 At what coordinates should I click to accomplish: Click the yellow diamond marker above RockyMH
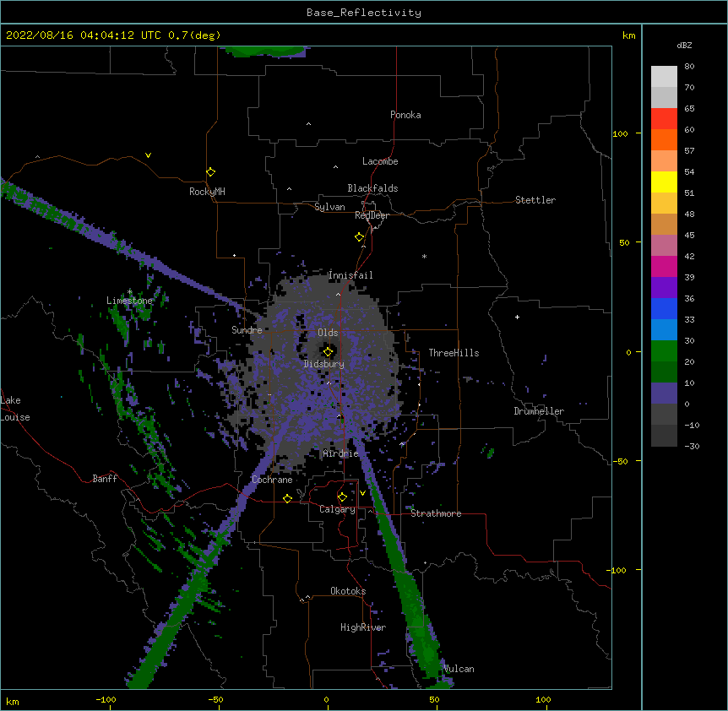pyautogui.click(x=211, y=172)
